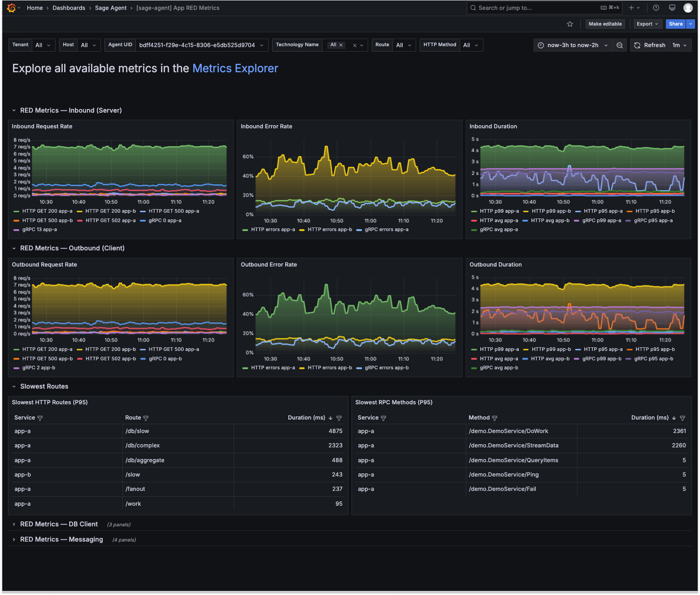
Task: Click the Grafana logo icon
Action: [x=12, y=8]
